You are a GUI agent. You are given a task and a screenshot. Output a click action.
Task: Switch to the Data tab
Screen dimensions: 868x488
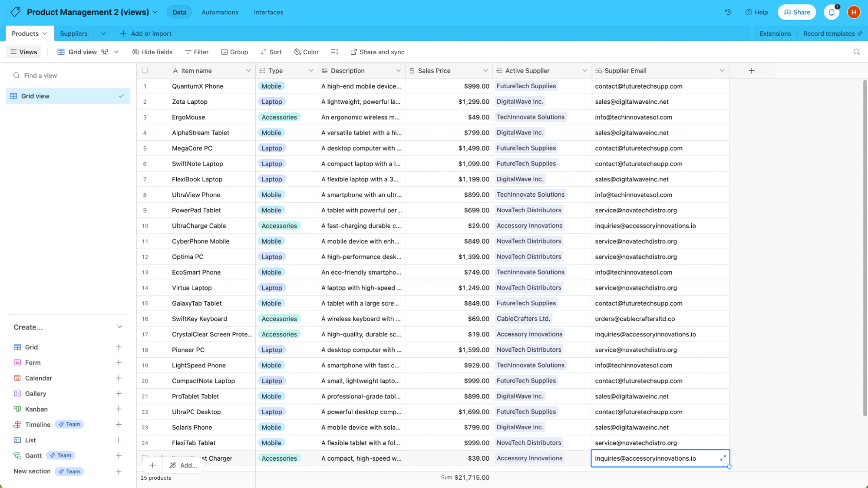(x=179, y=12)
